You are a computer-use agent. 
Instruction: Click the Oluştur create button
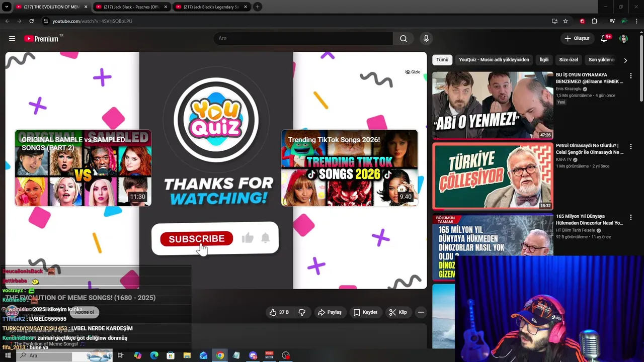(x=577, y=39)
